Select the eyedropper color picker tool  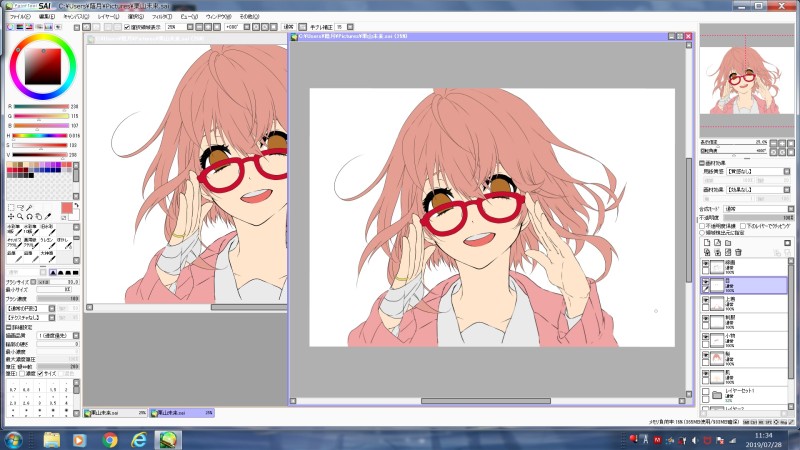[x=48, y=217]
